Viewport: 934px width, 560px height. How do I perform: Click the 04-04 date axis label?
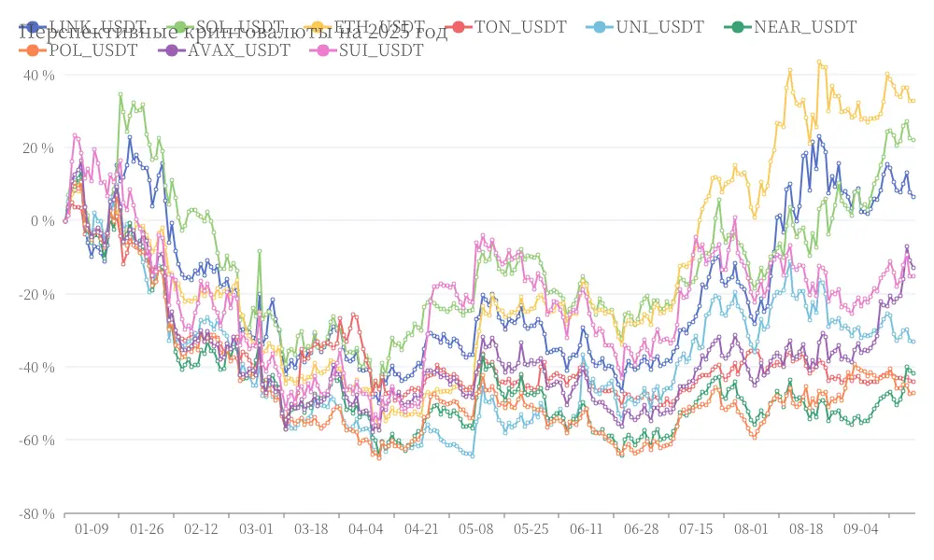366,529
